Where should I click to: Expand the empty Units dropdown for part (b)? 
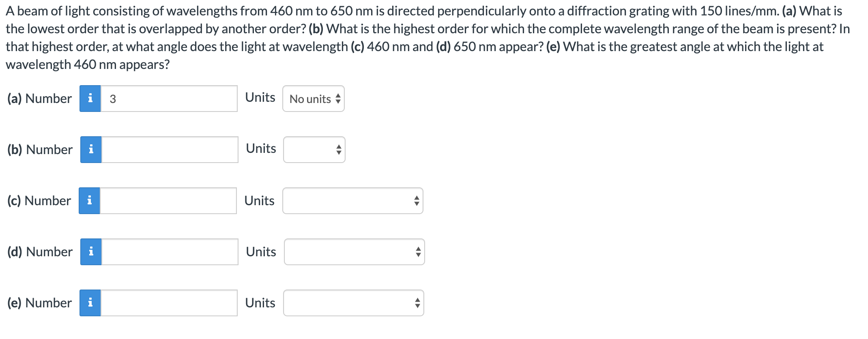click(x=314, y=150)
